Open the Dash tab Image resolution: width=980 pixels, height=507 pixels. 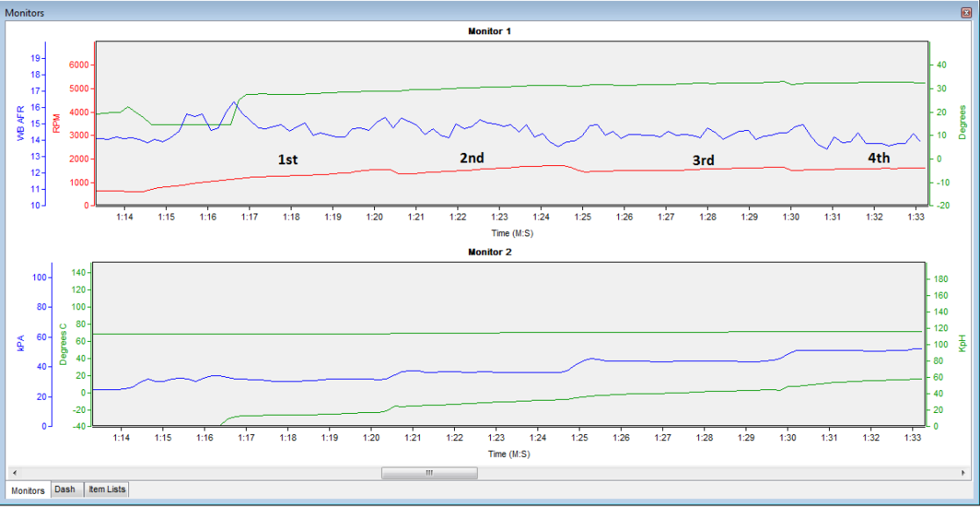pyautogui.click(x=65, y=490)
